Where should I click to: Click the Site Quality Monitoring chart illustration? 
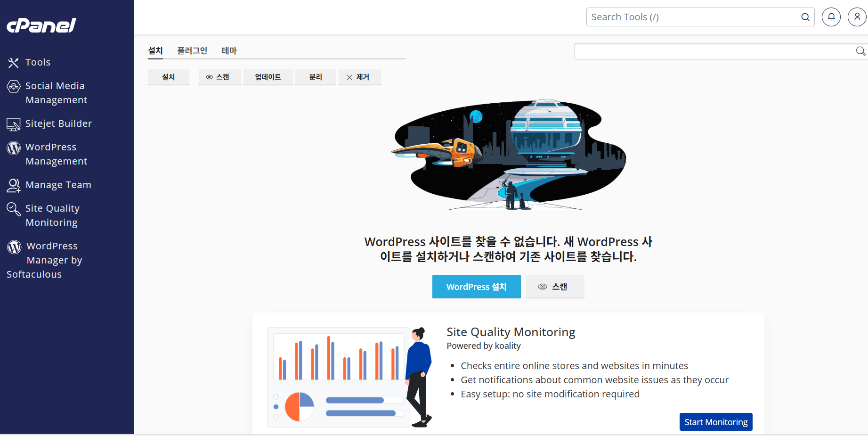coord(349,377)
